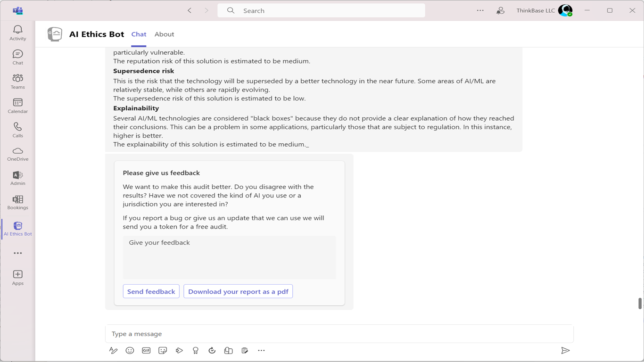Go to Teams in the sidebar
Image resolution: width=644 pixels, height=362 pixels.
(17, 82)
